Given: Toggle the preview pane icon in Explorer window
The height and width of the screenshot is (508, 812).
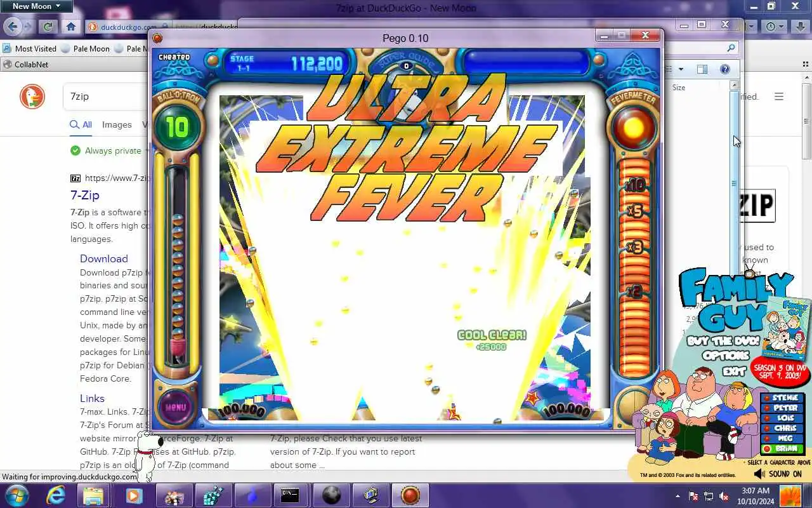Looking at the screenshot, I should [702, 69].
